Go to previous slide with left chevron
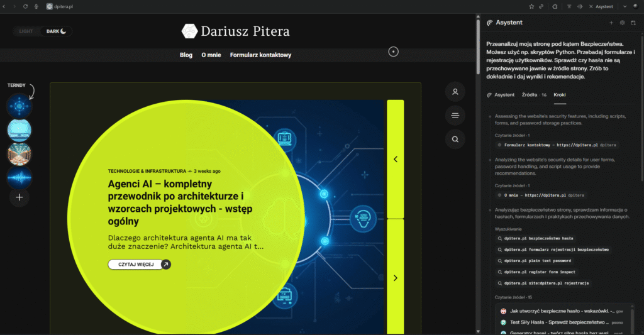 395,160
